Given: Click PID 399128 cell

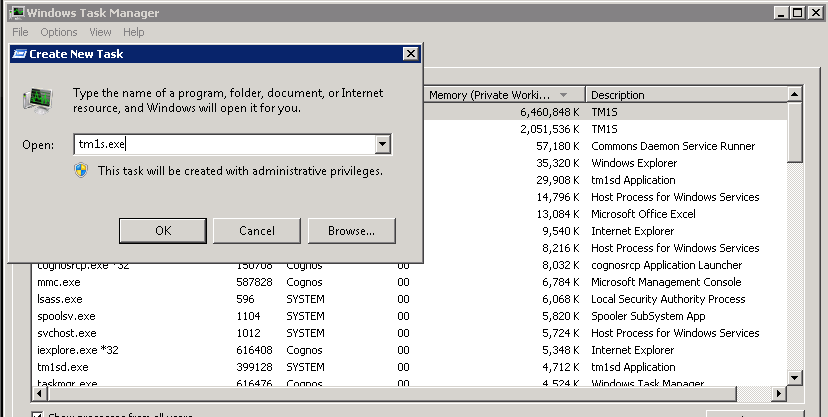Looking at the screenshot, I should pos(255,367).
